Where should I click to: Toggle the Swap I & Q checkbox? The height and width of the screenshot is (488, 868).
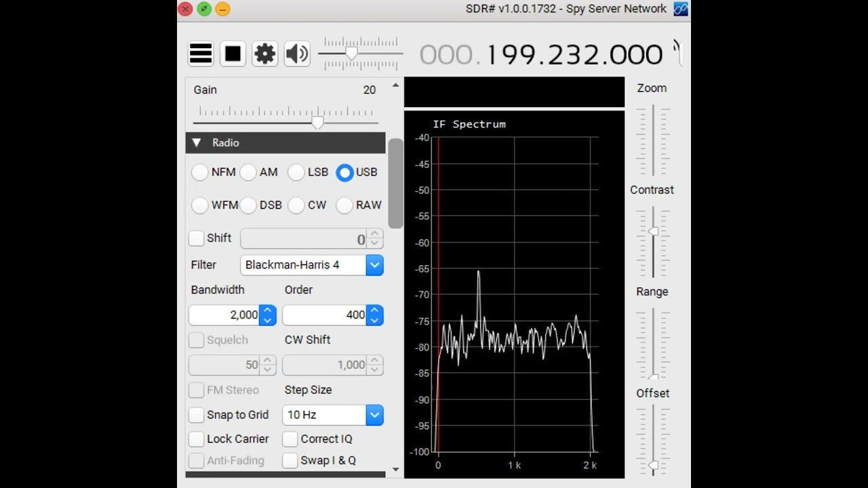pyautogui.click(x=290, y=460)
